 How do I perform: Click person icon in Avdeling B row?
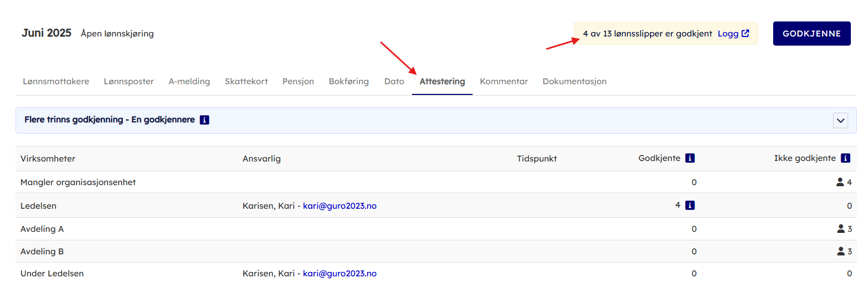[841, 252]
